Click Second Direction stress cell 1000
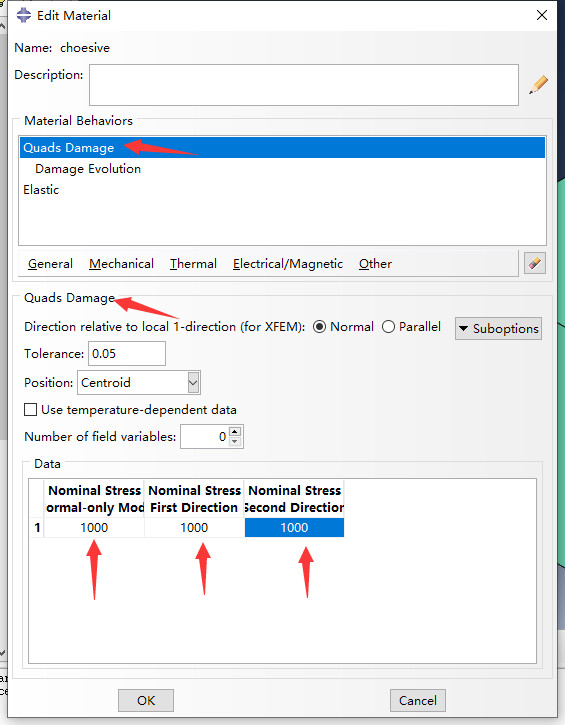 point(295,528)
